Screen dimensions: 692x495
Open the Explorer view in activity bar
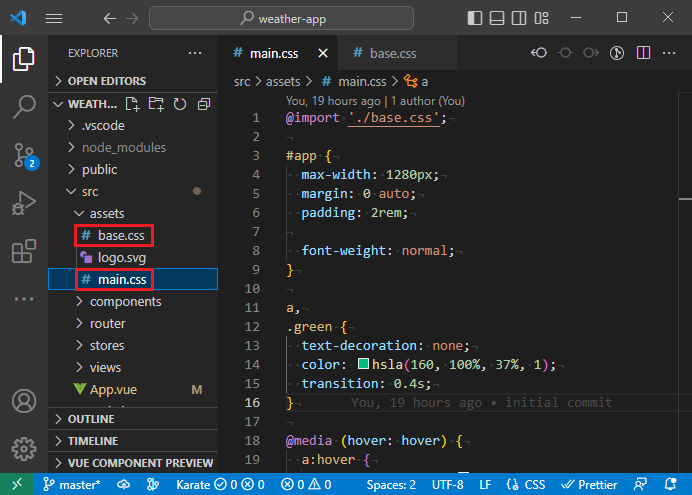point(23,59)
